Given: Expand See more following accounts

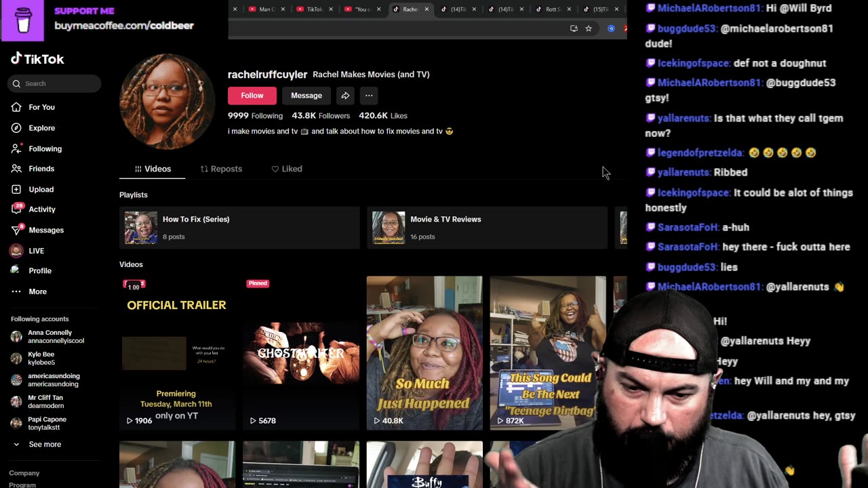Looking at the screenshot, I should [x=45, y=445].
